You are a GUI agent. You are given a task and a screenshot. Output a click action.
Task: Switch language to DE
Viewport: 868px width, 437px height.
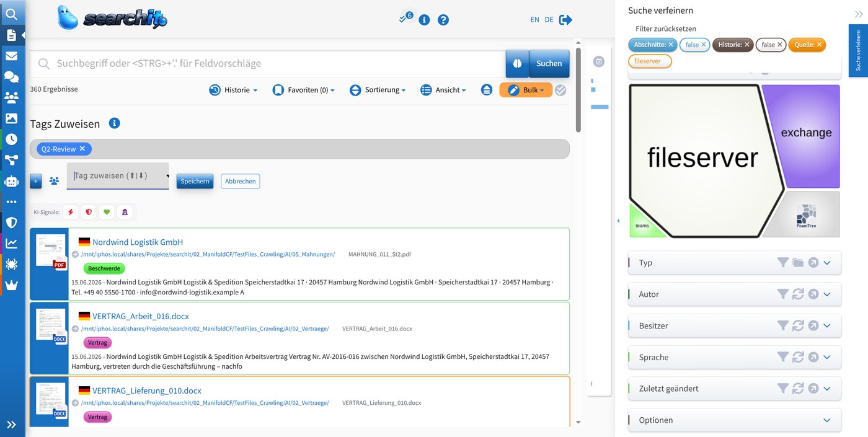[549, 20]
